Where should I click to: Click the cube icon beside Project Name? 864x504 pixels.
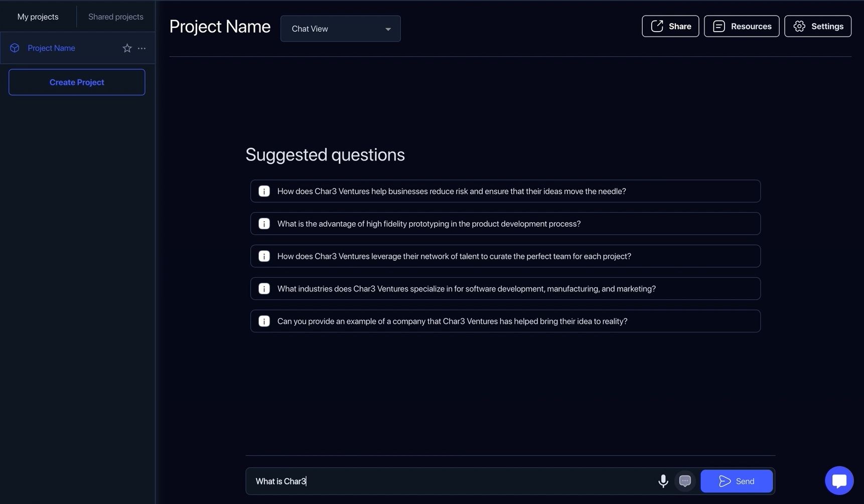pos(15,48)
